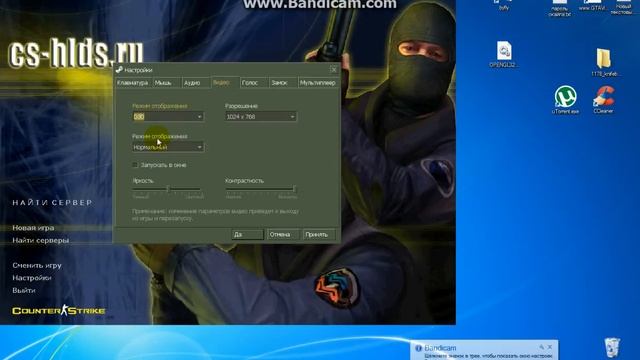Switch to the Мультиплеер tab
This screenshot has width=640, height=360.
[318, 83]
